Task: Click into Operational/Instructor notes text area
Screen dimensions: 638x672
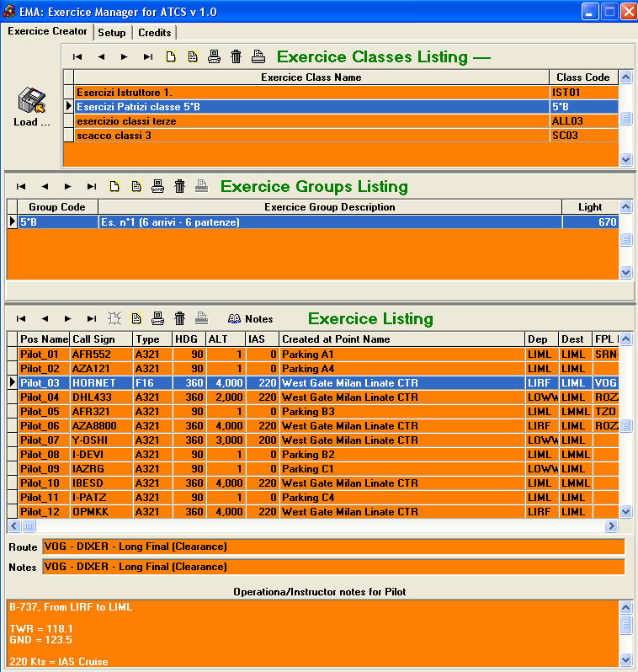Action: 313,634
